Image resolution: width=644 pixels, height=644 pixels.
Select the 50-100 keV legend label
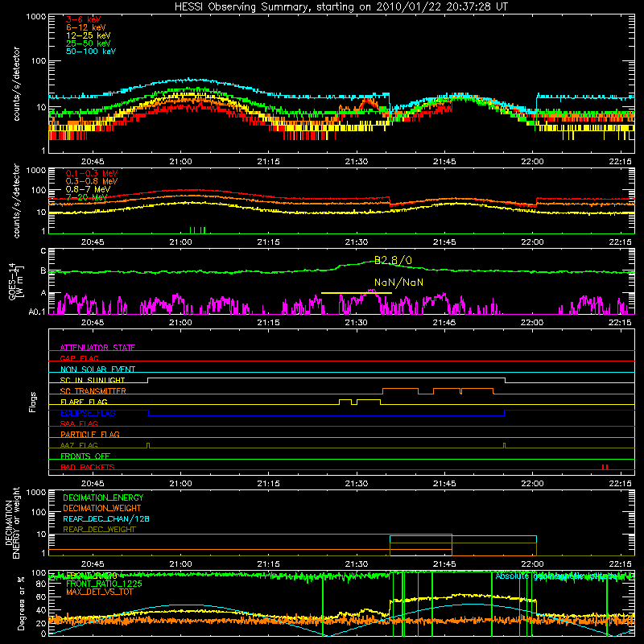tap(91, 52)
